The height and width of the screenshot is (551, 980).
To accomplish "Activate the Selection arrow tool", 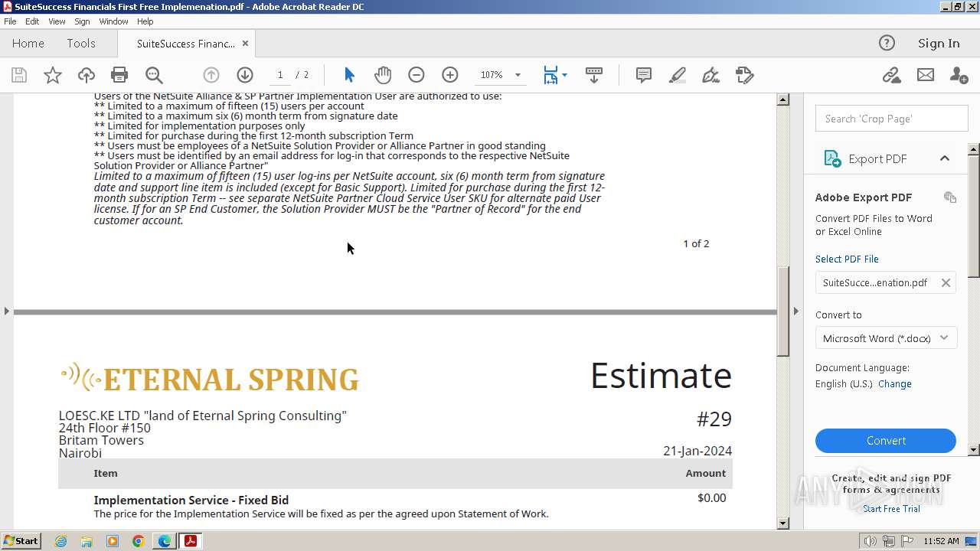I will pos(349,75).
